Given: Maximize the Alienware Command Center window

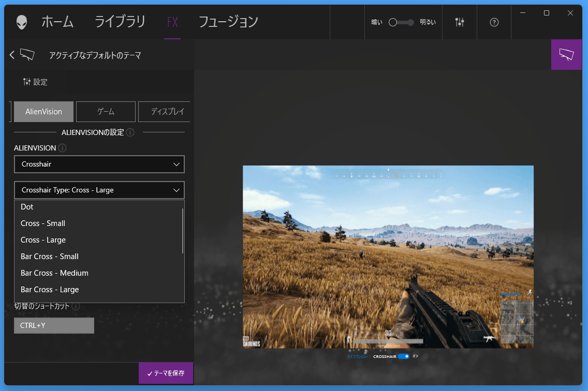Looking at the screenshot, I should (x=547, y=13).
